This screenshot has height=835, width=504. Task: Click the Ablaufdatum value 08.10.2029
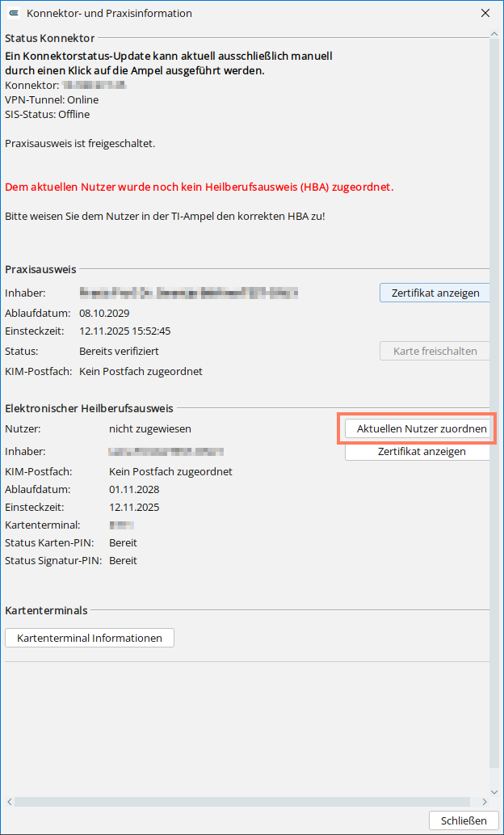[104, 313]
